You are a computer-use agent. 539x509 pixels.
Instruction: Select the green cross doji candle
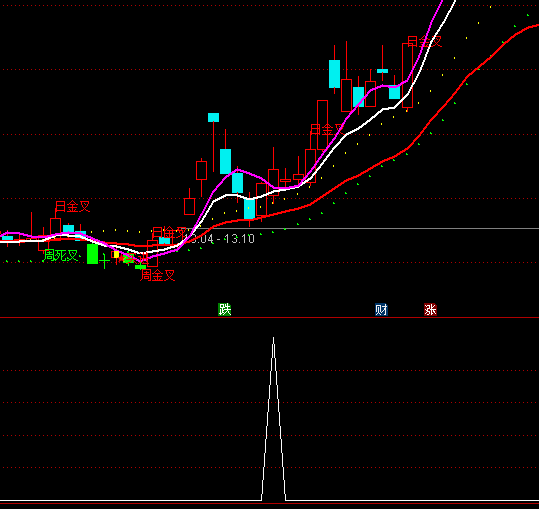(104, 262)
